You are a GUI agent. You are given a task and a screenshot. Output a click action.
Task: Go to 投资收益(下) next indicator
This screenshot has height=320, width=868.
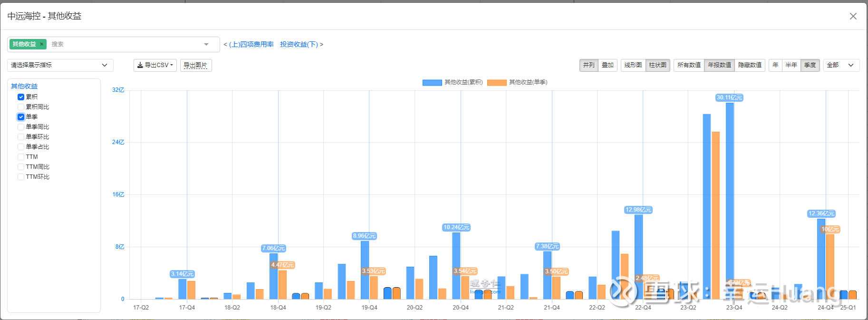299,44
